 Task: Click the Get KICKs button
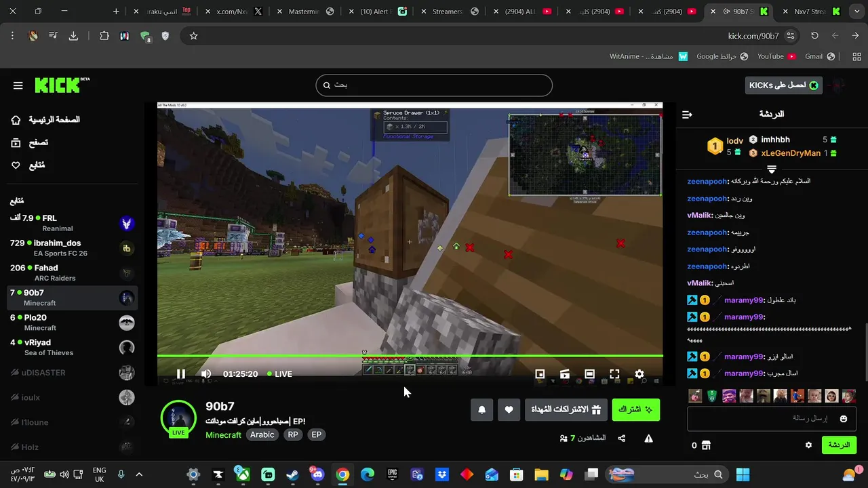tap(783, 85)
